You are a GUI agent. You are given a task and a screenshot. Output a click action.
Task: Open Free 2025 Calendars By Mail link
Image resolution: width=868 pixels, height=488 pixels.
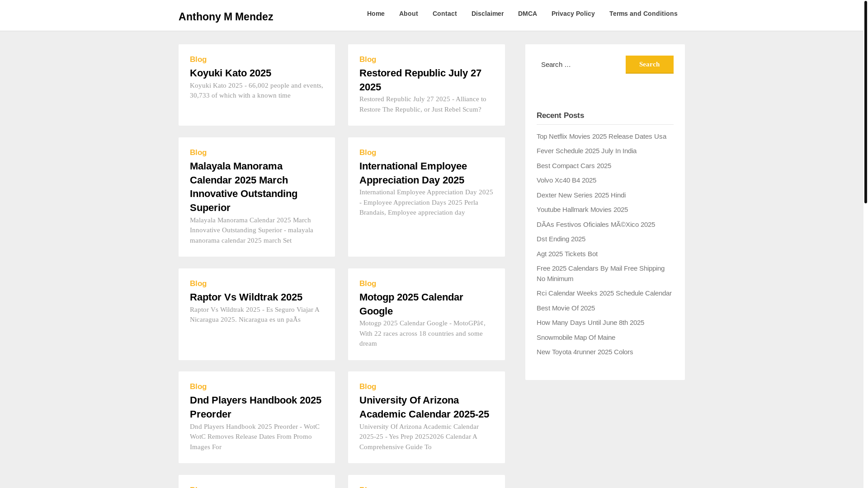(x=600, y=273)
